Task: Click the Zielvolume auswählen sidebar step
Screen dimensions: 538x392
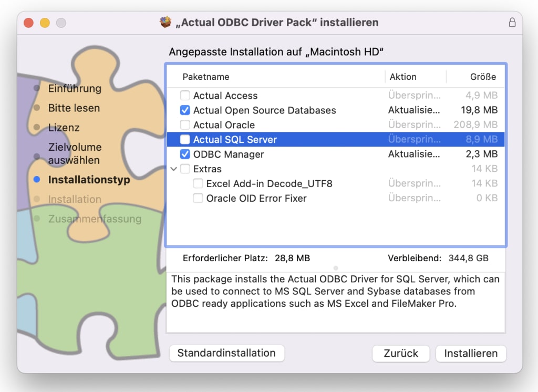Action: tap(75, 153)
